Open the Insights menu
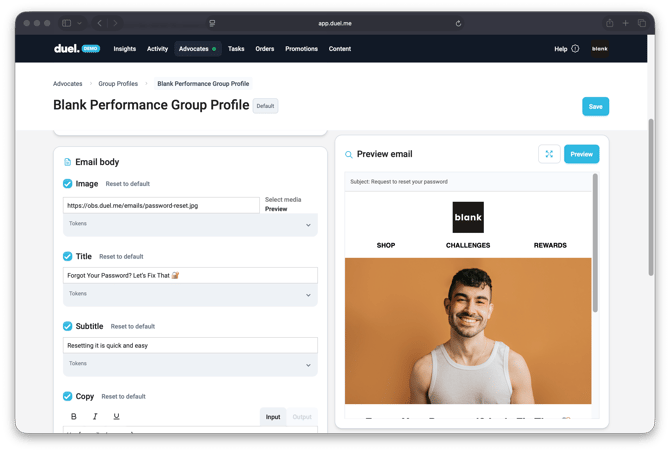The width and height of the screenshot is (670, 452). click(x=124, y=49)
